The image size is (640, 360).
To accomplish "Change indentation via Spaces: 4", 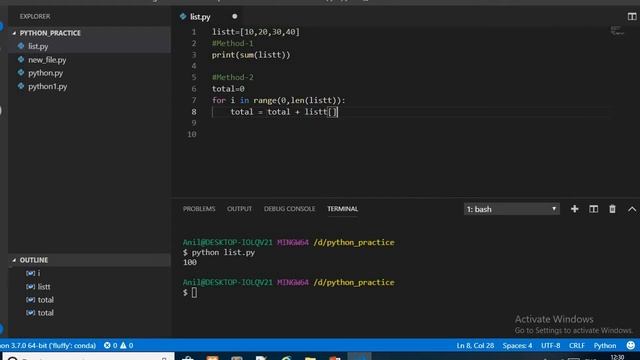I will pyautogui.click(x=517, y=345).
